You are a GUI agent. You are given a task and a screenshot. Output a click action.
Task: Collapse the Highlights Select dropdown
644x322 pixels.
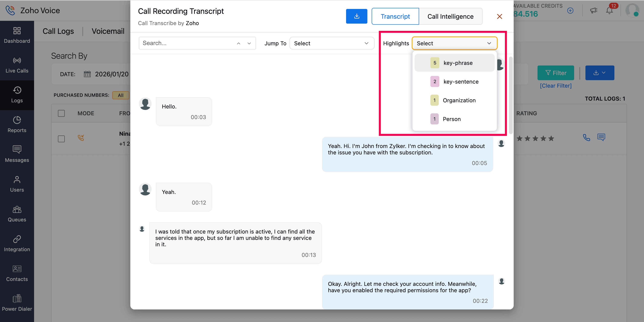pyautogui.click(x=454, y=43)
